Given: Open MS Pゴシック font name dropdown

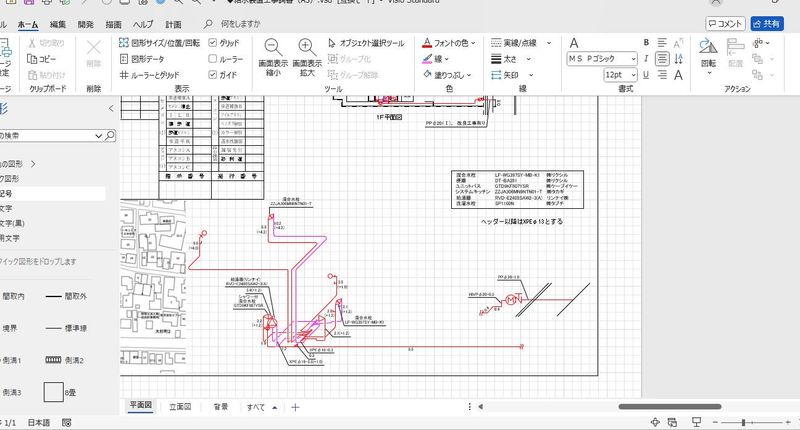Looking at the screenshot, I should 633,59.
